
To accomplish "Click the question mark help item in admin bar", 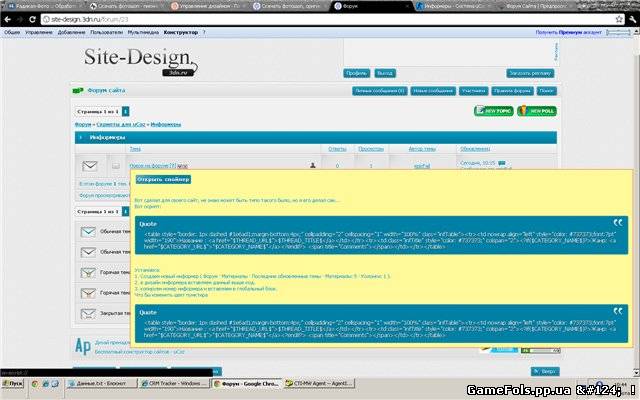I will [x=204, y=32].
